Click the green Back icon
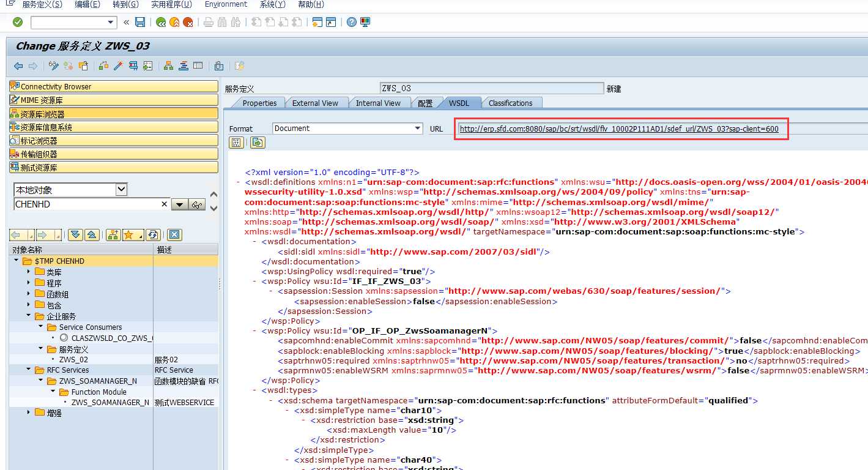868x470 pixels. (161, 23)
